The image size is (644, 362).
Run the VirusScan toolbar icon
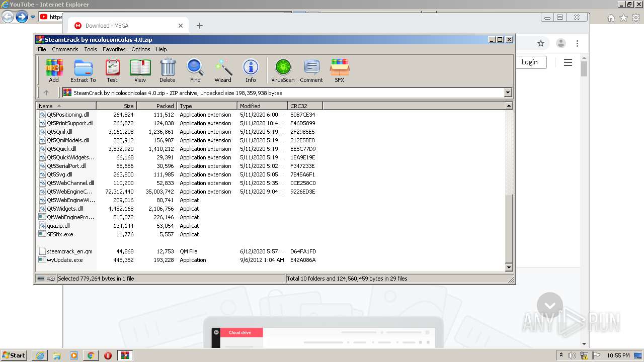[x=283, y=71]
